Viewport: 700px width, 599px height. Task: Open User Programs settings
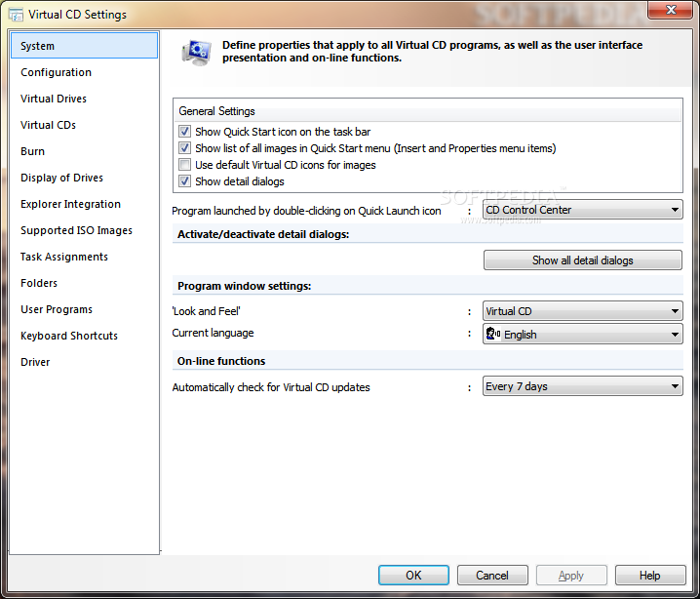[x=85, y=309]
